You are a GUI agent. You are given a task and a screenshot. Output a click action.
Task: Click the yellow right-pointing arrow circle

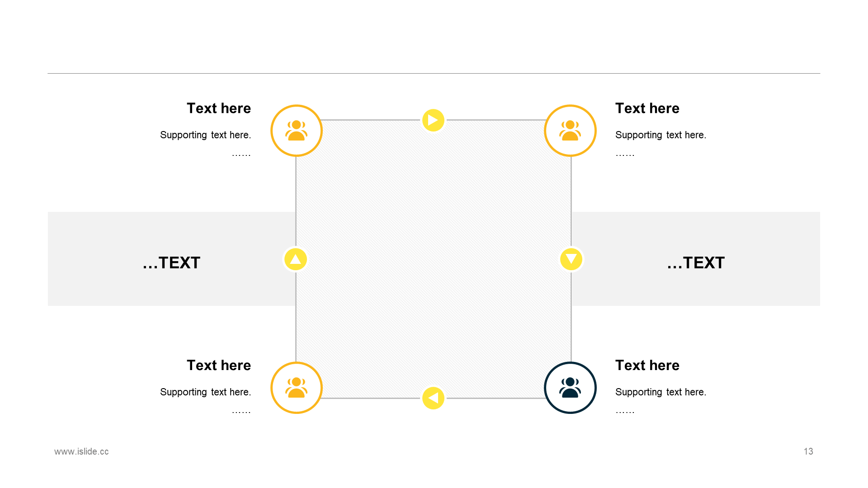(433, 120)
